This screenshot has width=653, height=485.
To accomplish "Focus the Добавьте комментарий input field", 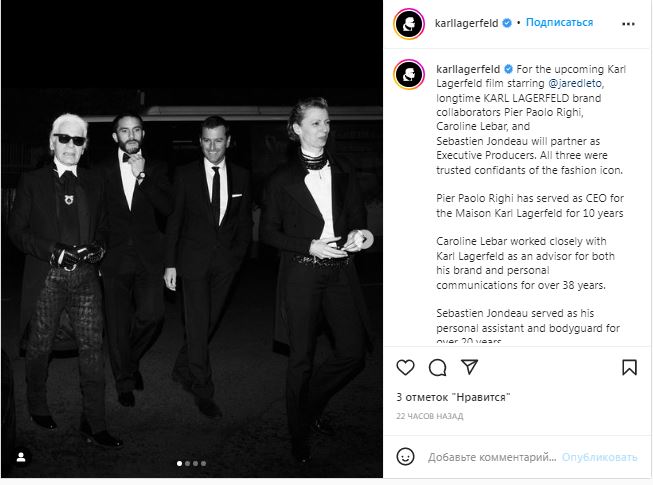I will pyautogui.click(x=492, y=457).
